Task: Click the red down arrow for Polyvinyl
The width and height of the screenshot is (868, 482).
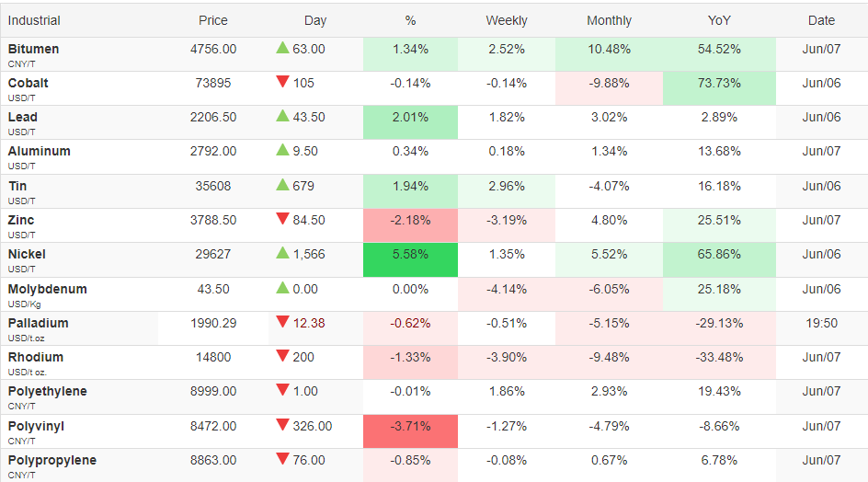Action: [282, 426]
